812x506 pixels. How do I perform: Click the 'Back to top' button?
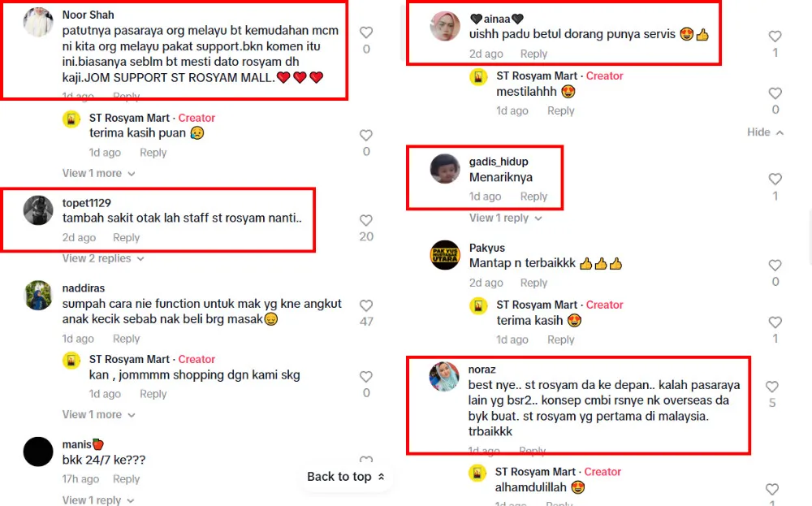tap(345, 477)
